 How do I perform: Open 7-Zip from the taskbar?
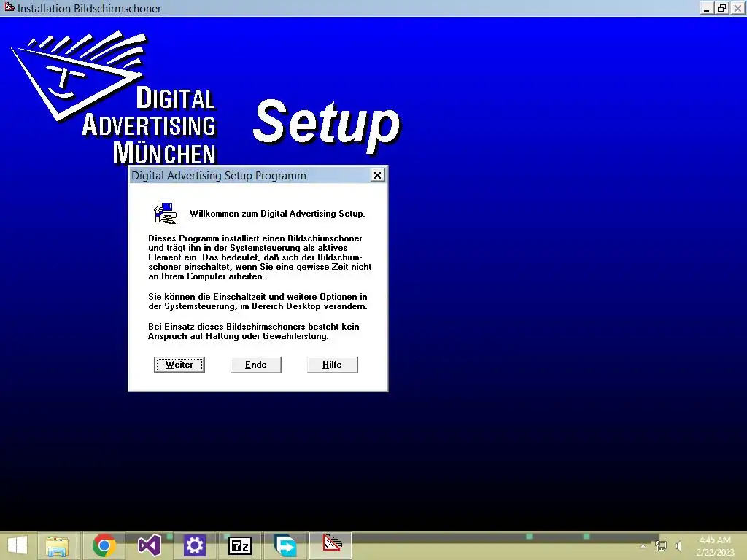click(239, 545)
